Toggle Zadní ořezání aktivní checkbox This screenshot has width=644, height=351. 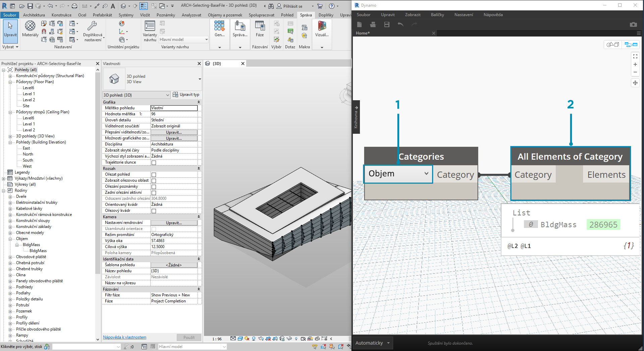[154, 193]
